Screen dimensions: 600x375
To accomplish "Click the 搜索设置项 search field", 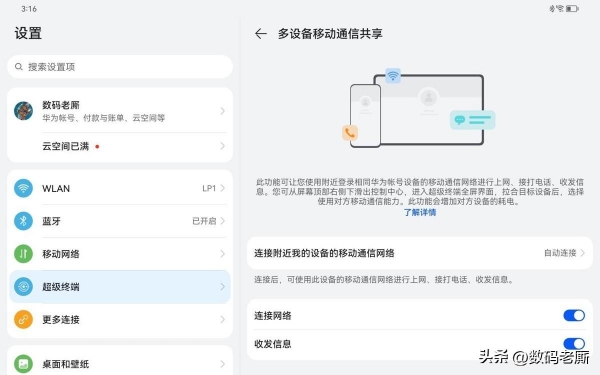I will point(120,67).
